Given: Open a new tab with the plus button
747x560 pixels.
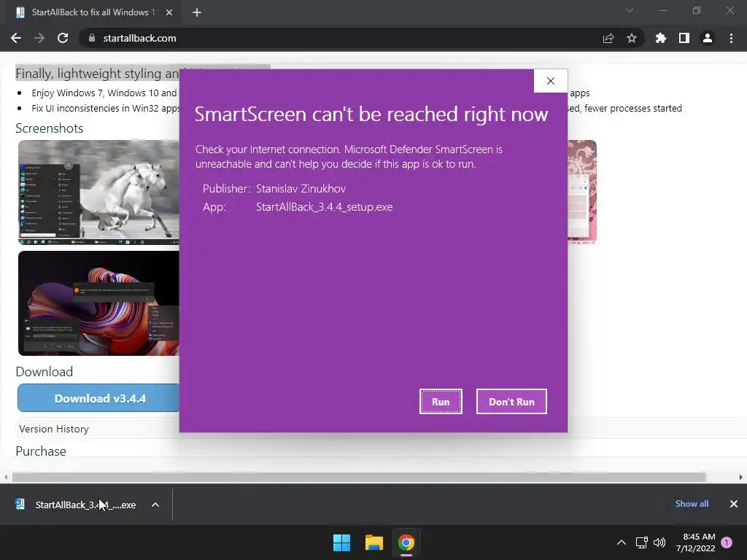Looking at the screenshot, I should click(x=197, y=12).
